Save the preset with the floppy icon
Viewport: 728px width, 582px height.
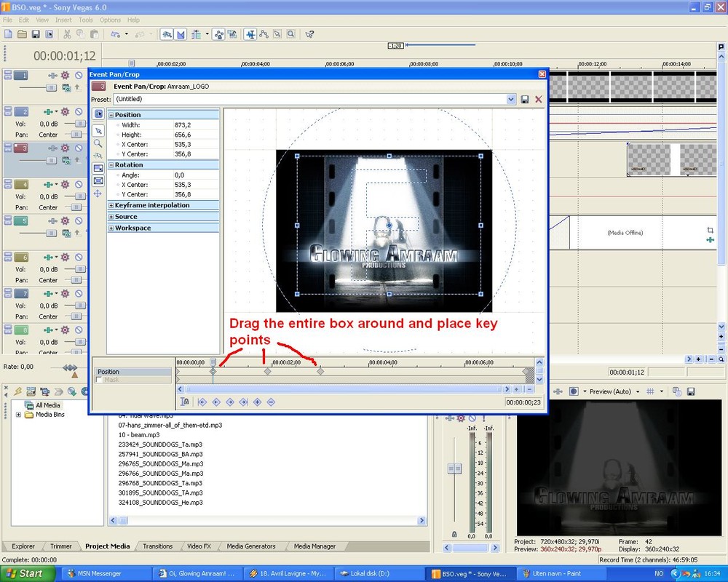point(525,100)
